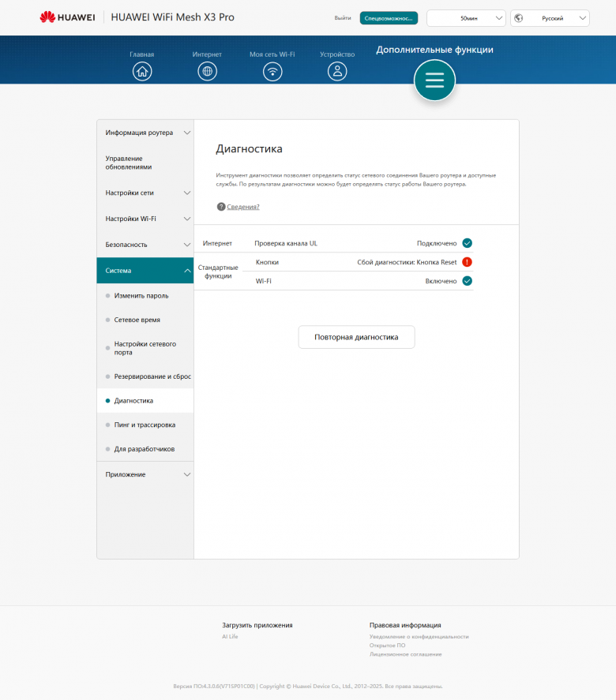Screen dimensions: 616x700
Task: Click the Huawei logo
Action: [67, 17]
